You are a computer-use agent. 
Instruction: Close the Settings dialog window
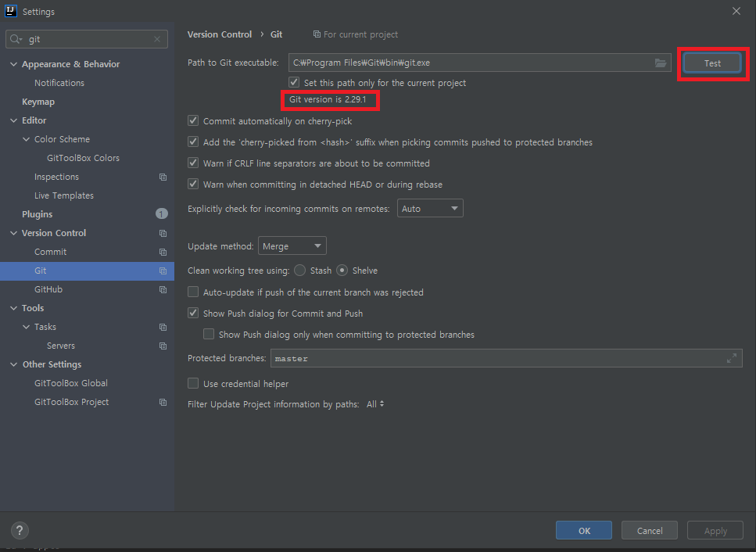(x=736, y=11)
